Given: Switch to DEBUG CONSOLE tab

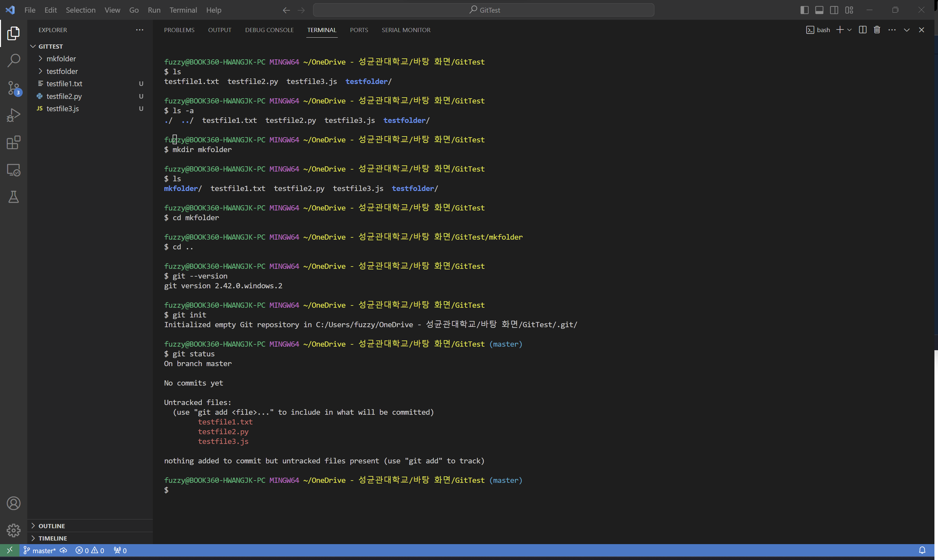Looking at the screenshot, I should coord(269,30).
